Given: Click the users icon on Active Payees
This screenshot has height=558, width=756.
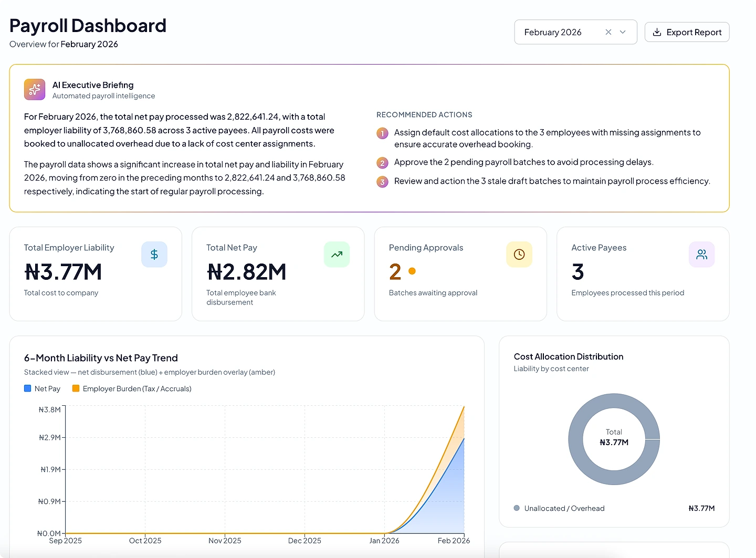Looking at the screenshot, I should (x=702, y=255).
